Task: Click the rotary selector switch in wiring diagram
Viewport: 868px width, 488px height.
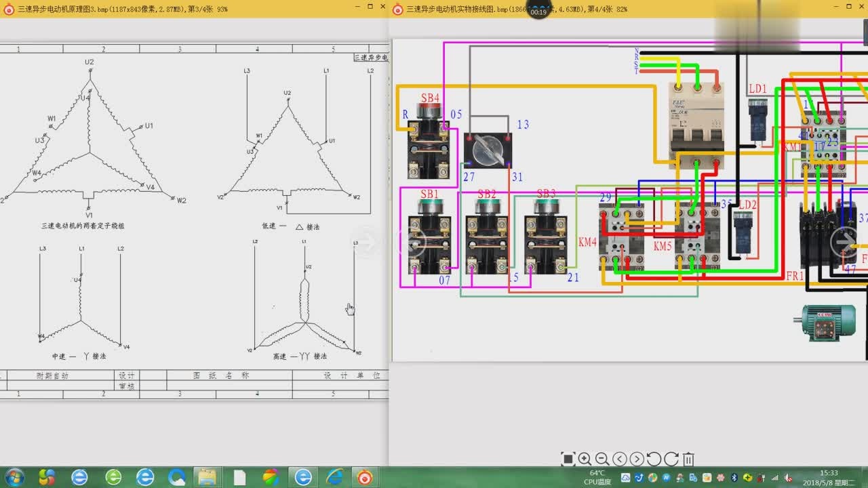Action: pyautogui.click(x=488, y=150)
